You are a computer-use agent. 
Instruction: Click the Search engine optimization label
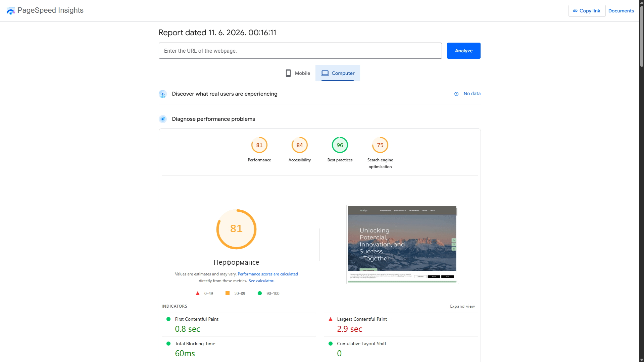click(x=380, y=163)
